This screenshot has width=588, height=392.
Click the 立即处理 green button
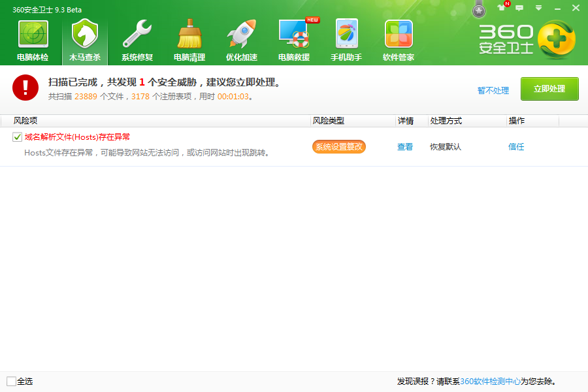point(549,89)
